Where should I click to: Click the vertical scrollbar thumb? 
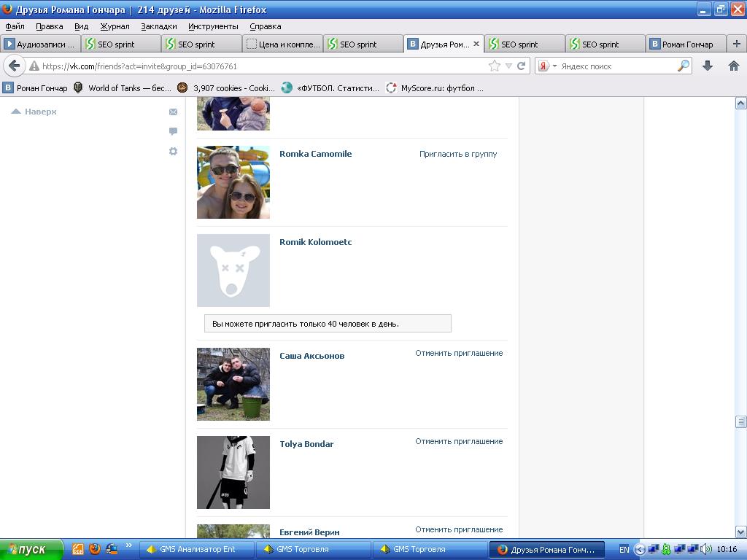(x=741, y=421)
